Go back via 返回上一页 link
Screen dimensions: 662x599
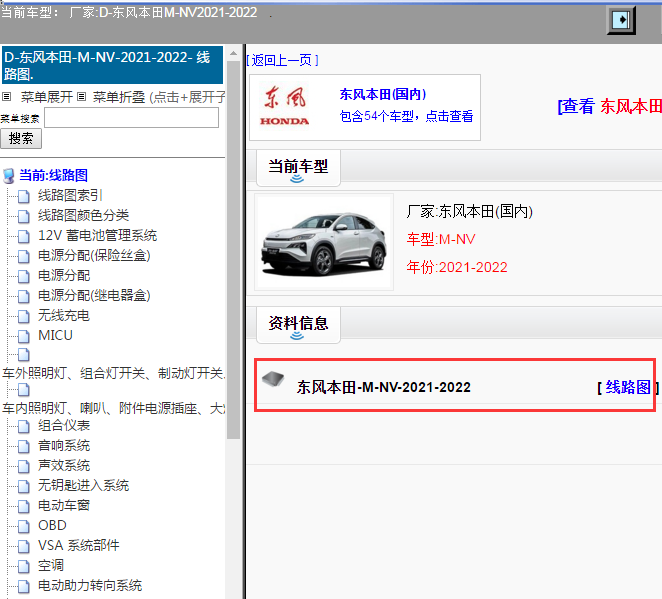coord(282,60)
